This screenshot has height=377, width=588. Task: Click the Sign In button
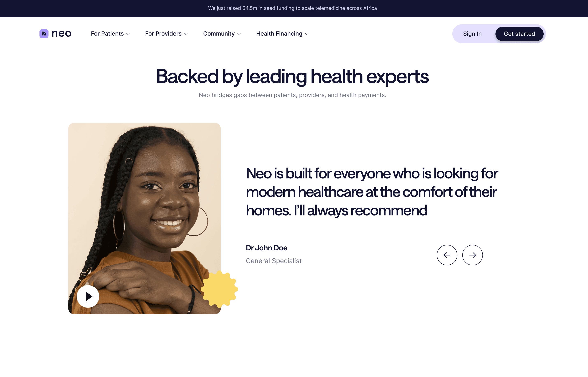[x=472, y=34]
